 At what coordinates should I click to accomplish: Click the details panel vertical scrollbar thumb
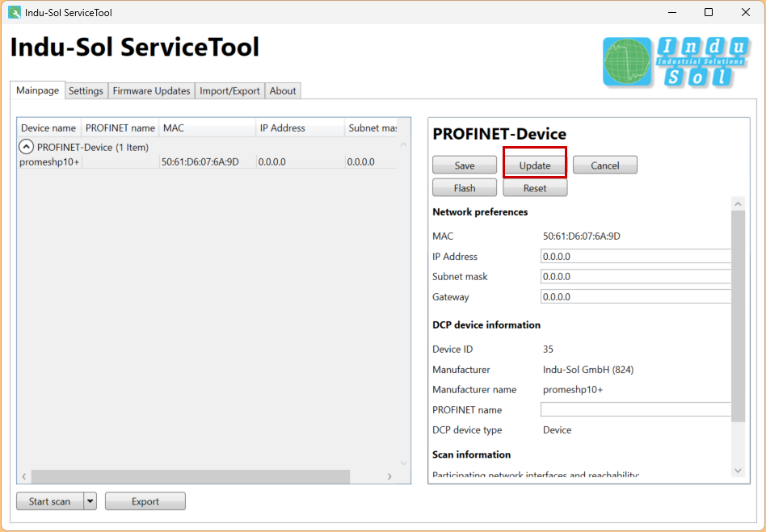pyautogui.click(x=738, y=316)
